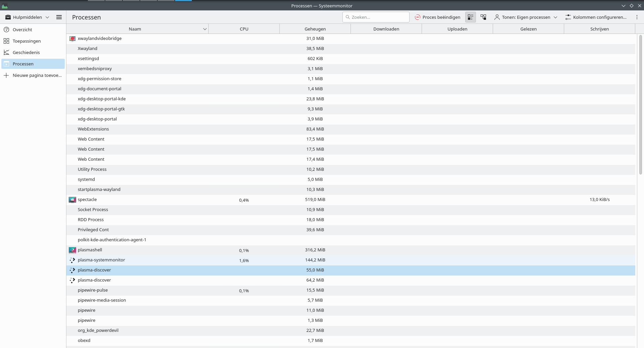Click the Overzicht page icon
644x348 pixels.
(x=6, y=30)
